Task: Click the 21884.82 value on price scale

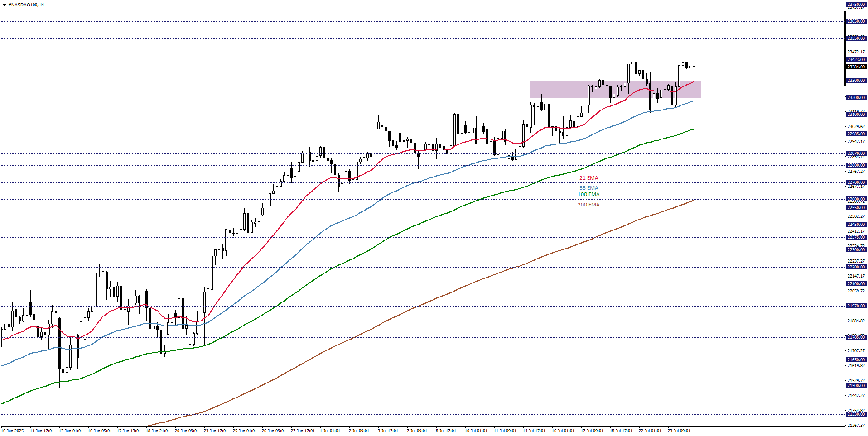Action: 856,321
